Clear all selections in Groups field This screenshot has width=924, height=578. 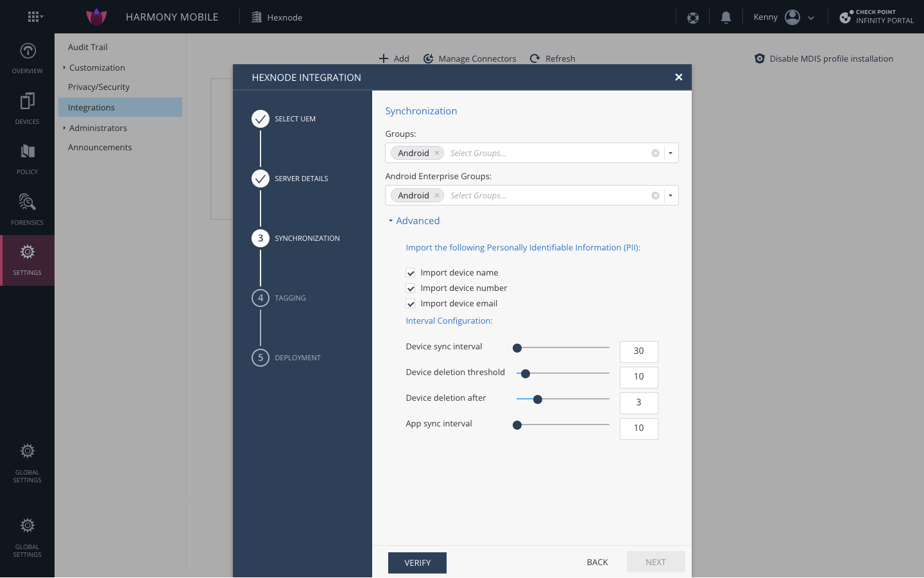pos(655,153)
